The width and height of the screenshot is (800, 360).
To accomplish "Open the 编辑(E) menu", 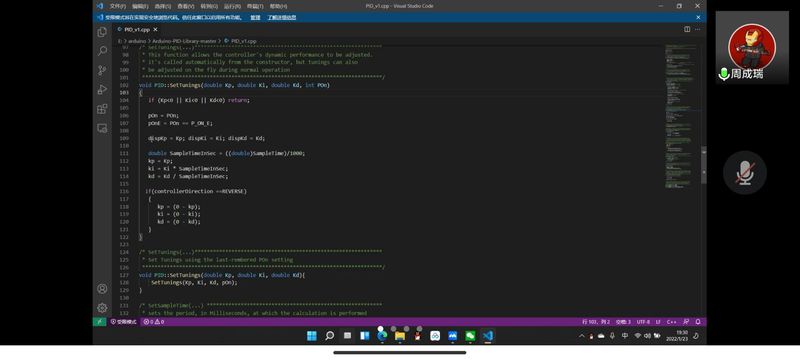I will tap(140, 6).
